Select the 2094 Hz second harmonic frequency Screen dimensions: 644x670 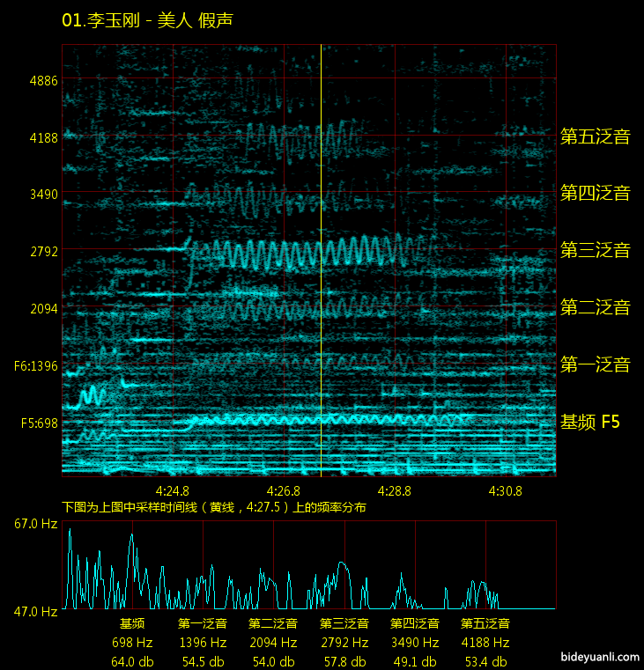click(x=273, y=644)
